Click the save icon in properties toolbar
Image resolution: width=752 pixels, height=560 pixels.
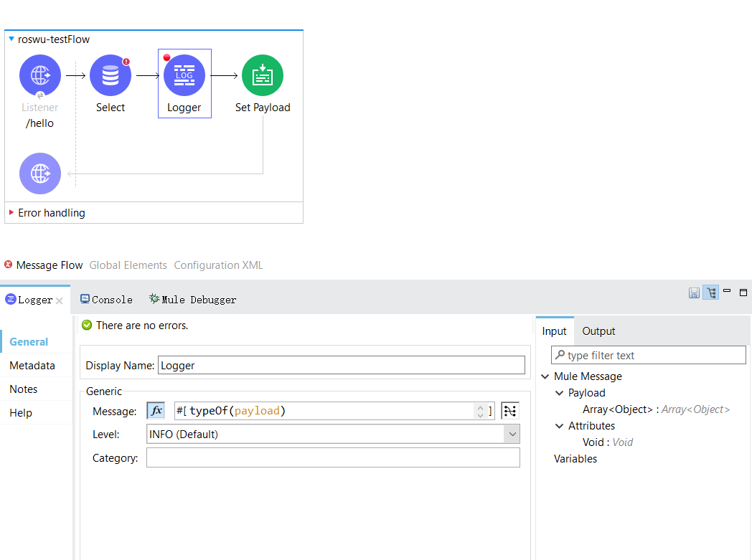[694, 293]
